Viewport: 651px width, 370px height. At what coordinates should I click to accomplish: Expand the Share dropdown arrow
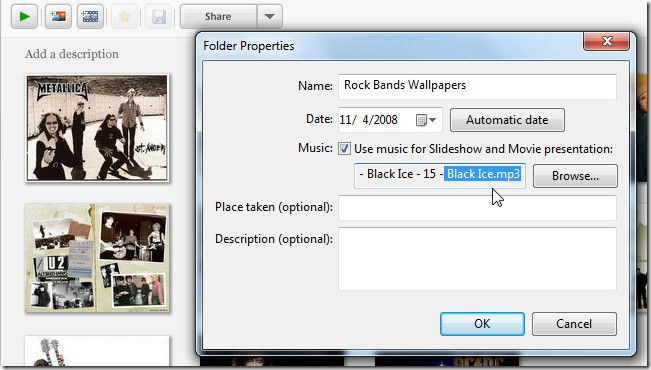pyautogui.click(x=269, y=17)
